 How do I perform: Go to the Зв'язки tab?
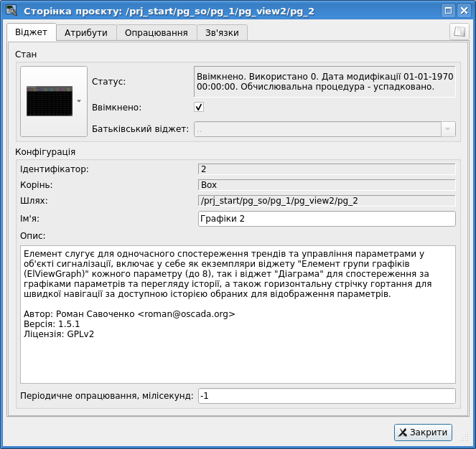point(223,33)
